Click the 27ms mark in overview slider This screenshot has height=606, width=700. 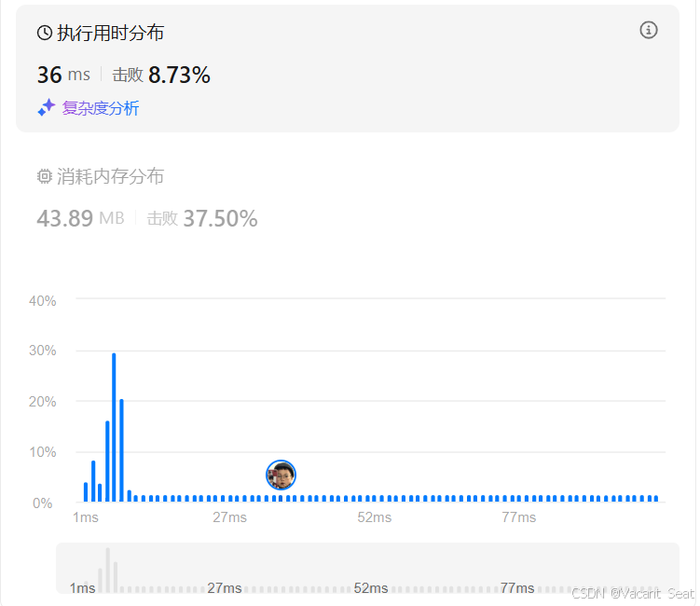(x=224, y=588)
